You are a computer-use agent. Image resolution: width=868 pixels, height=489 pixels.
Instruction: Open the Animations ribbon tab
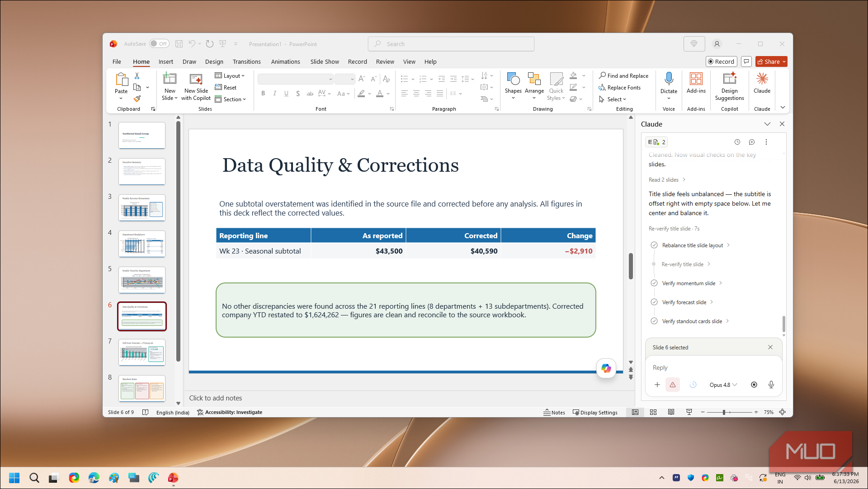(x=285, y=61)
